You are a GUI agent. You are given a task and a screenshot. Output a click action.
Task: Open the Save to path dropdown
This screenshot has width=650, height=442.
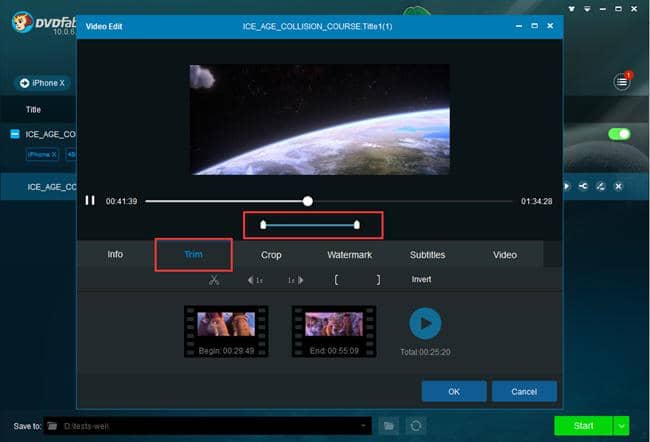[x=363, y=426]
